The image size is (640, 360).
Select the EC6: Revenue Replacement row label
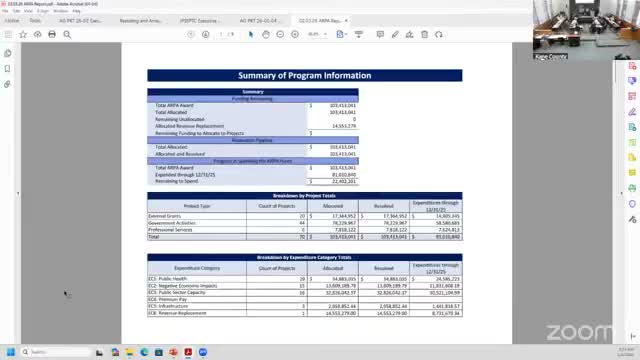(x=177, y=313)
